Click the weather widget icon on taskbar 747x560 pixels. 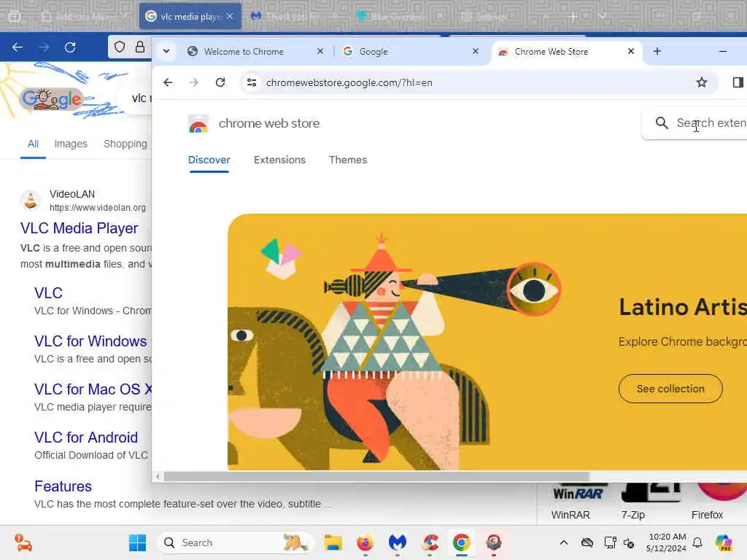click(x=23, y=542)
